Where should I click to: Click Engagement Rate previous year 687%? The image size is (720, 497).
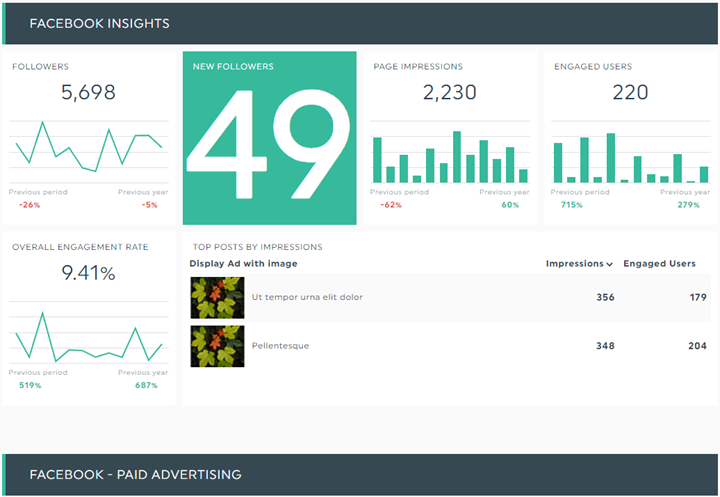pyautogui.click(x=146, y=385)
